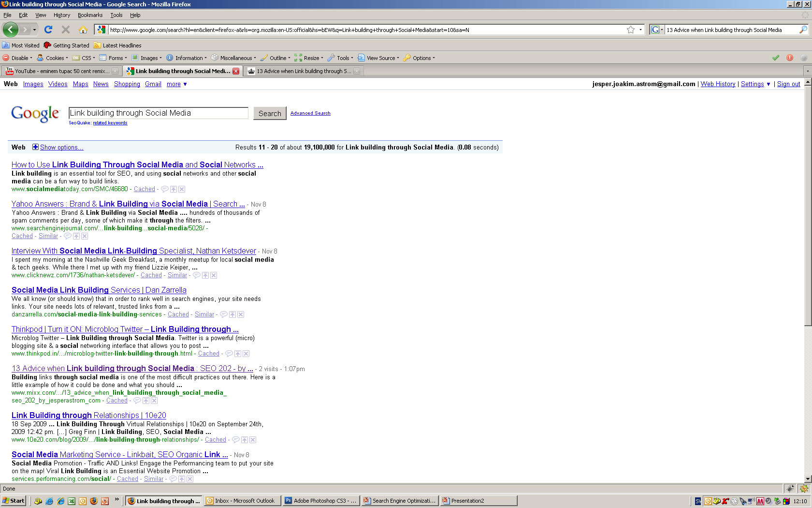Open the Settings dropdown near Sign out
Image resolution: width=812 pixels, height=508 pixels.
click(x=755, y=84)
